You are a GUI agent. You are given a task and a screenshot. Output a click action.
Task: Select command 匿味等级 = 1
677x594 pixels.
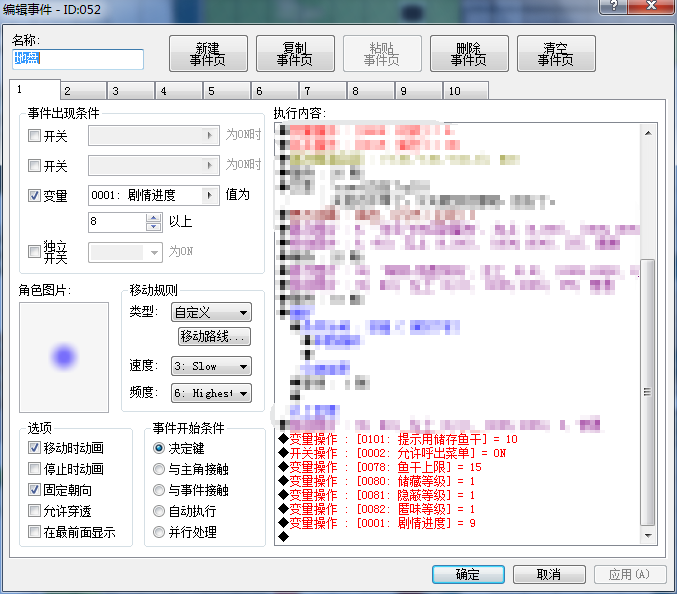click(376, 509)
